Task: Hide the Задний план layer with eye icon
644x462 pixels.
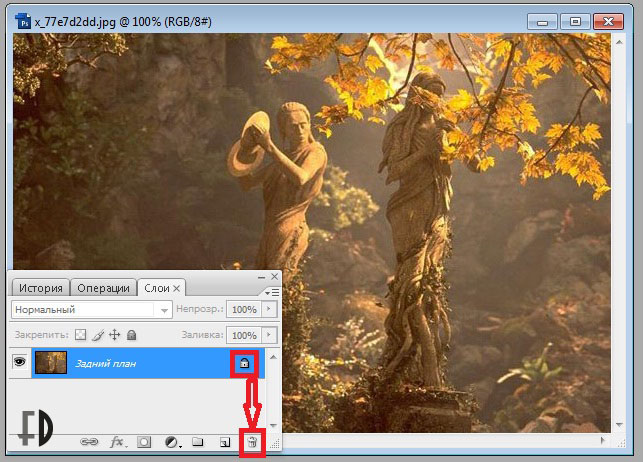Action: 19,363
